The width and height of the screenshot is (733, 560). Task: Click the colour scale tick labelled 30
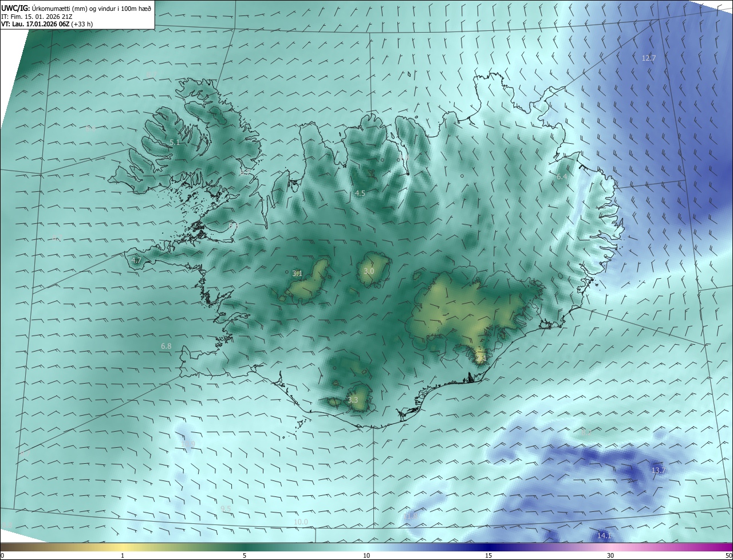coord(610,555)
